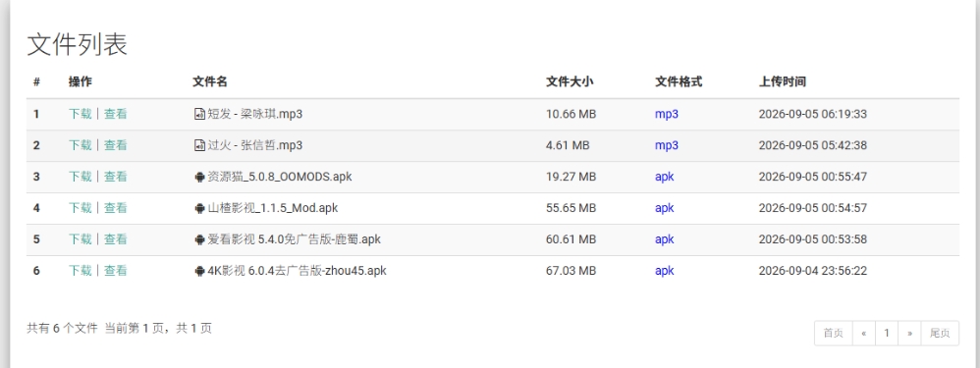Click the audio file icon beside 过火 - 张信哲.mp3
The height and width of the screenshot is (368, 980).
point(199,145)
